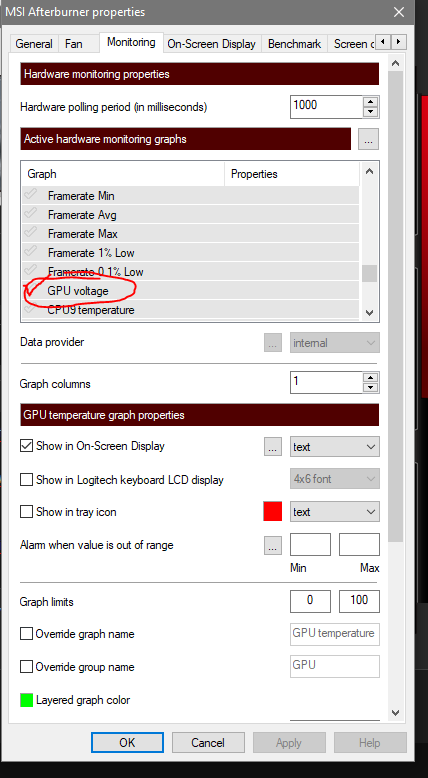This screenshot has width=428, height=778.
Task: Open the On-Screen Display text type dropdown
Action: (335, 447)
